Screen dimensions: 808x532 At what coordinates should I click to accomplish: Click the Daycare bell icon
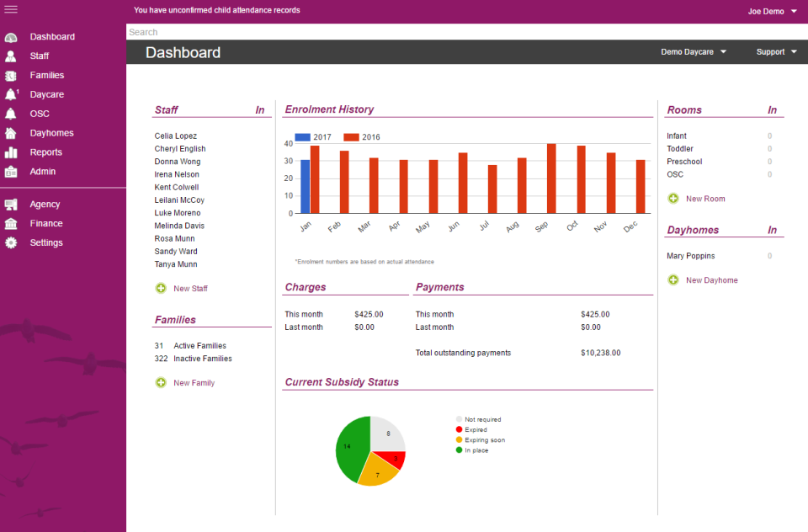coord(11,94)
